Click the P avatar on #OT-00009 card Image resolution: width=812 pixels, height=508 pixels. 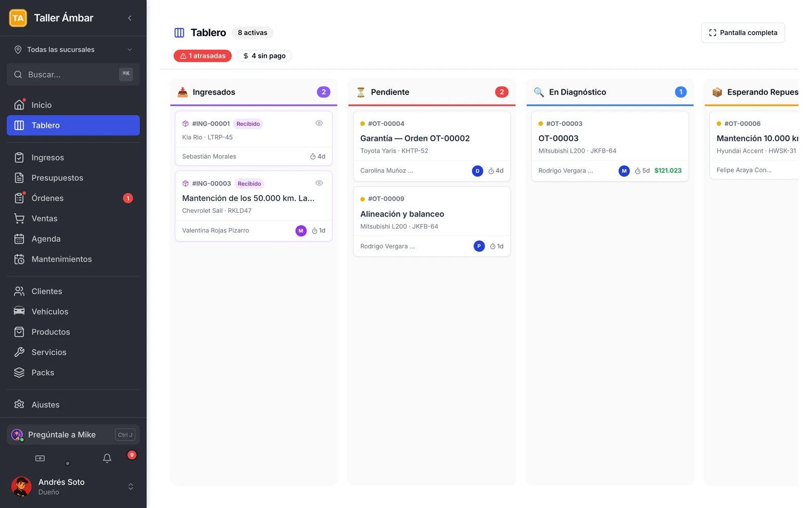[x=479, y=246]
